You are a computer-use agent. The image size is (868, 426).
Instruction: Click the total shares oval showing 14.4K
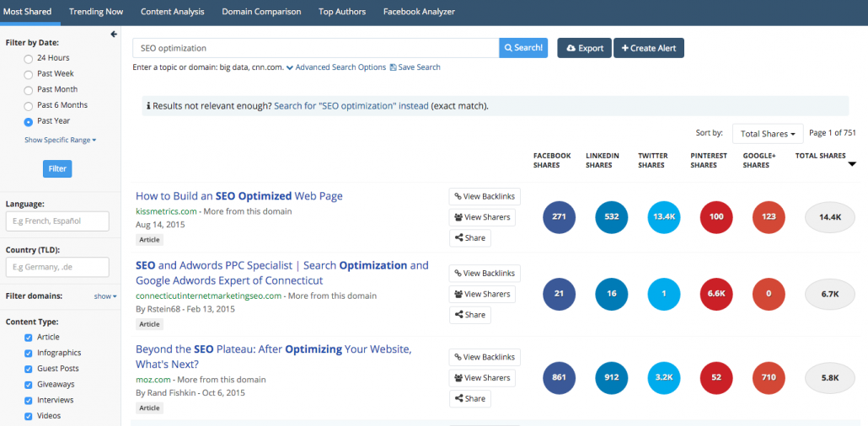click(830, 217)
